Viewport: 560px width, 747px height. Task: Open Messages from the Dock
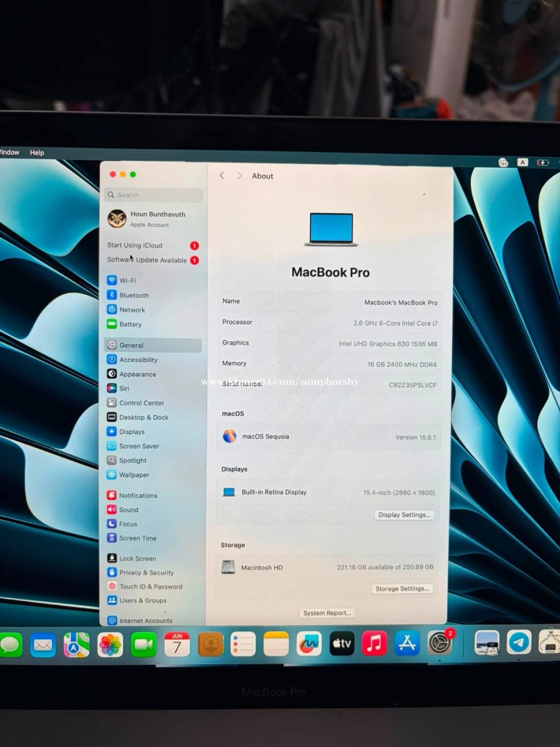10,645
